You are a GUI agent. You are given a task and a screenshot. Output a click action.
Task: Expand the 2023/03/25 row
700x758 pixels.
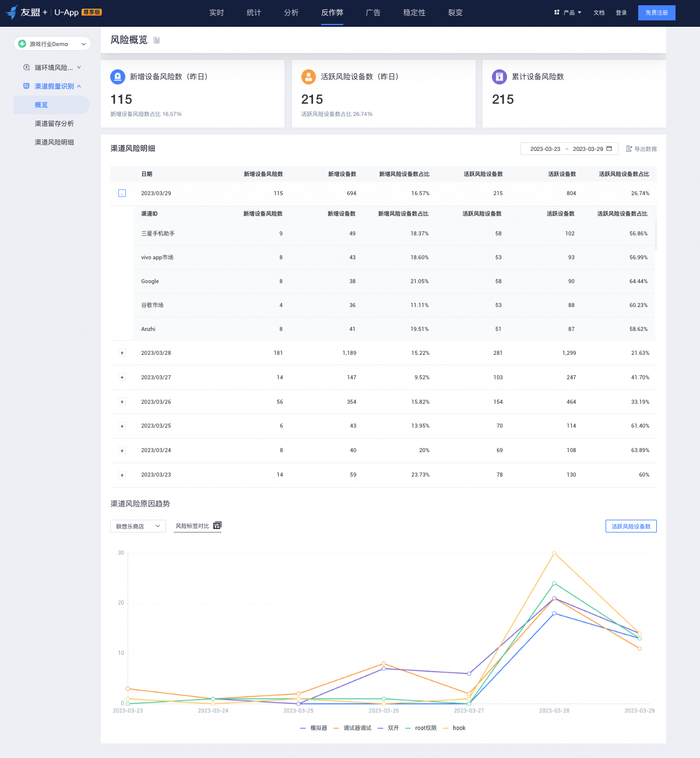122,426
